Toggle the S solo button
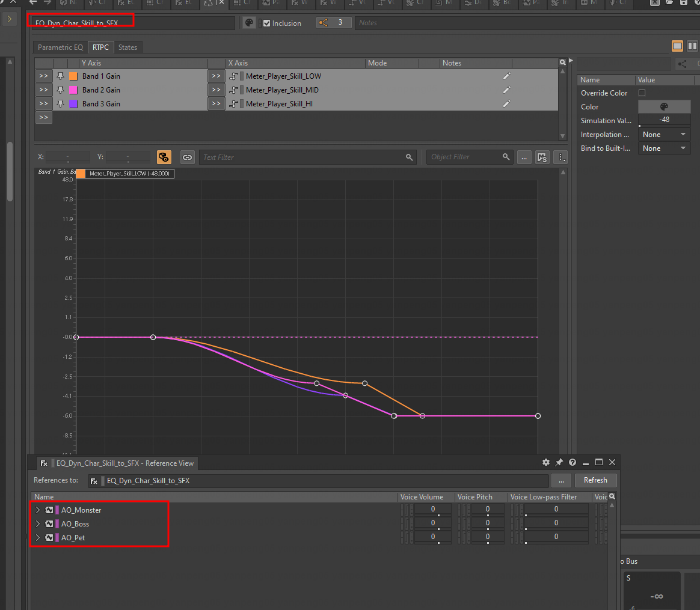Viewport: 700px width, 610px height. pyautogui.click(x=628, y=578)
